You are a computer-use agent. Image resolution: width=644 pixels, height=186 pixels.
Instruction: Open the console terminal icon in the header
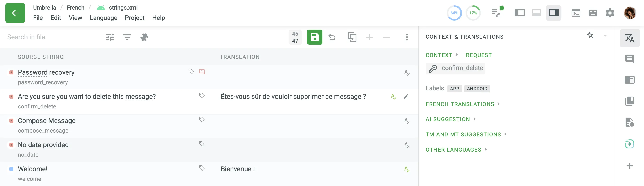pyautogui.click(x=576, y=13)
